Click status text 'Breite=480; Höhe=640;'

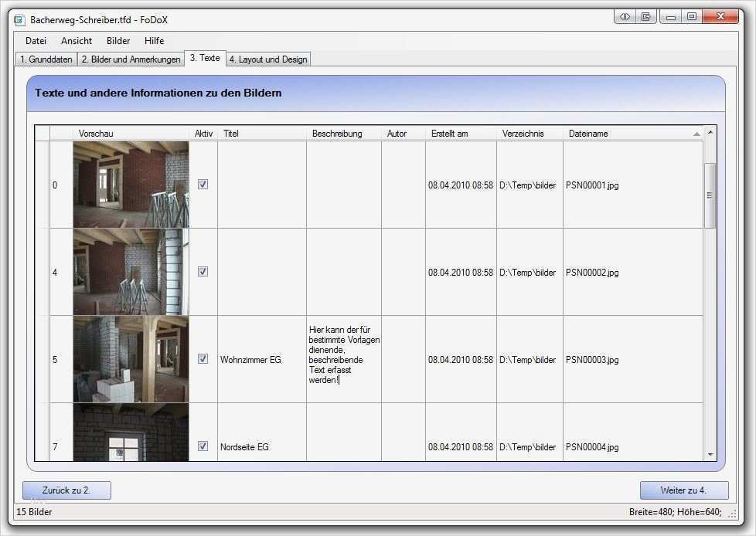pos(675,512)
